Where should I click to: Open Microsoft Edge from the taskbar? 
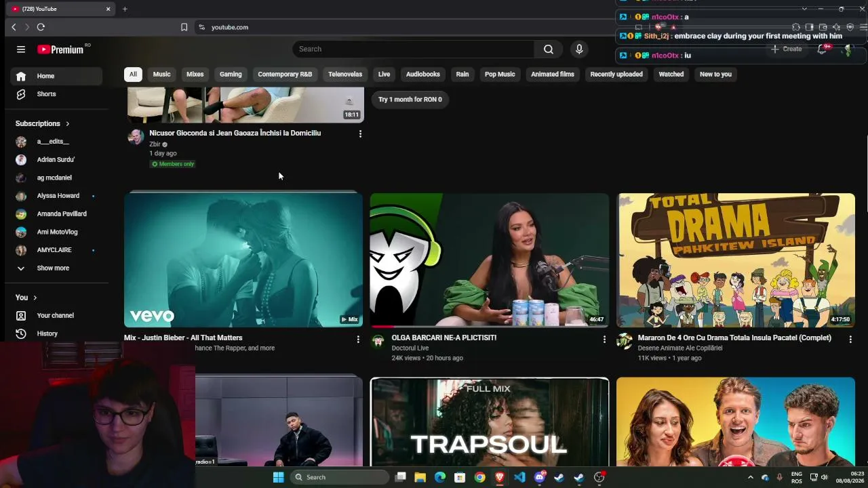point(440,477)
